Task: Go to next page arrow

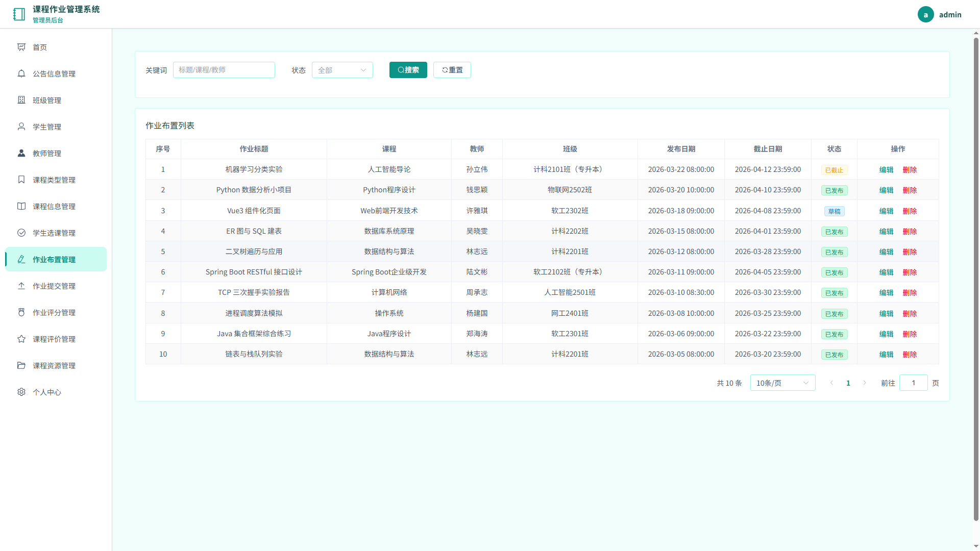Action: tap(865, 383)
